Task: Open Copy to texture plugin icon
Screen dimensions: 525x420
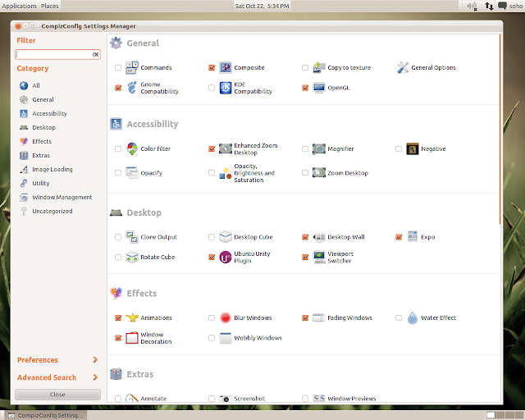Action: (319, 67)
